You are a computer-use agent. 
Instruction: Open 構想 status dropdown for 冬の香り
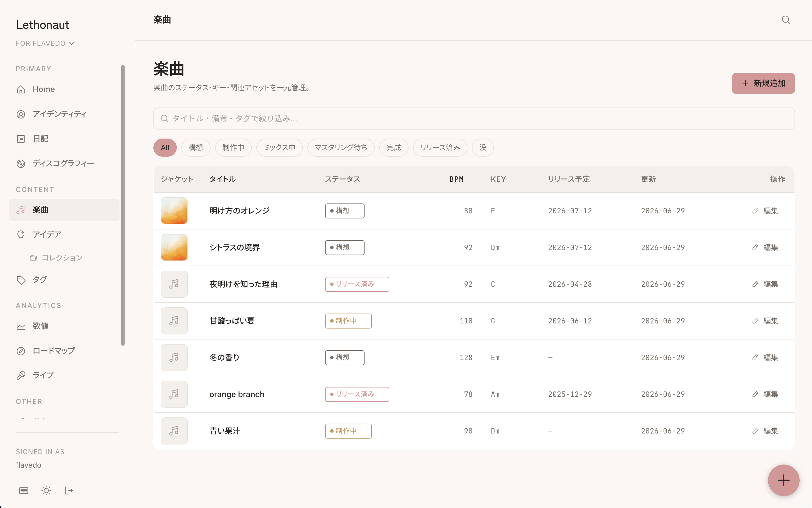click(x=345, y=358)
